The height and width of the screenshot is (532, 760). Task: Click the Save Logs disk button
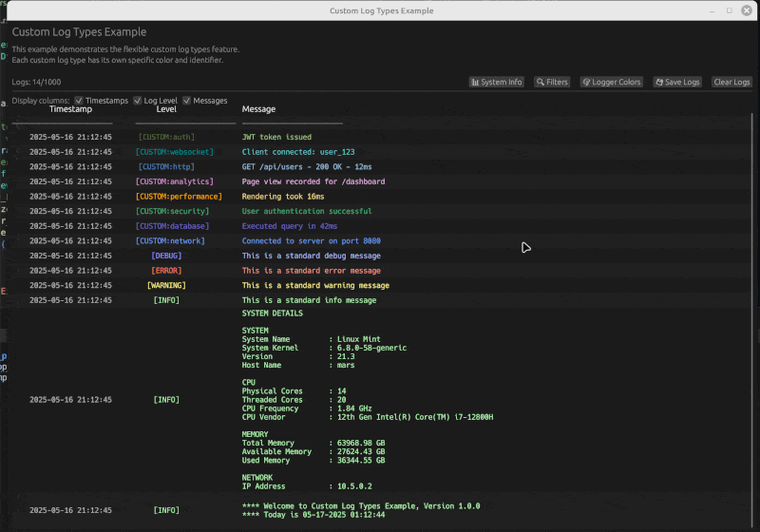click(x=677, y=83)
